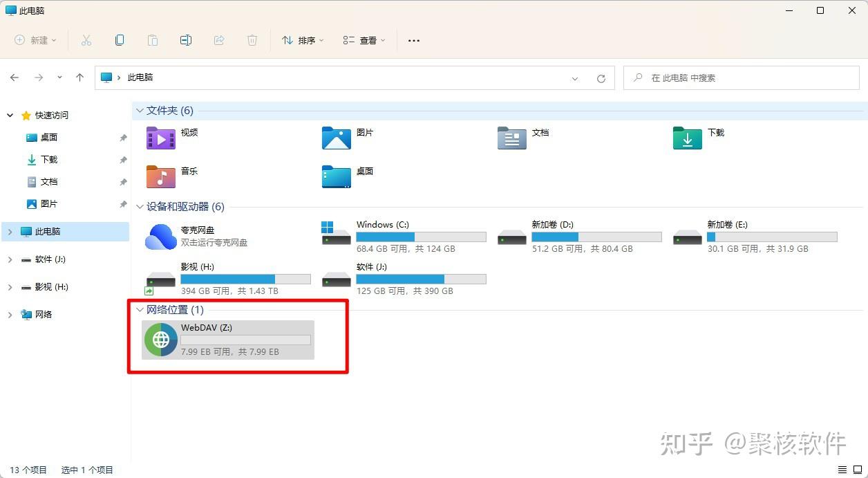Open the See more ellipsis menu
The image size is (868, 478).
coord(413,40)
